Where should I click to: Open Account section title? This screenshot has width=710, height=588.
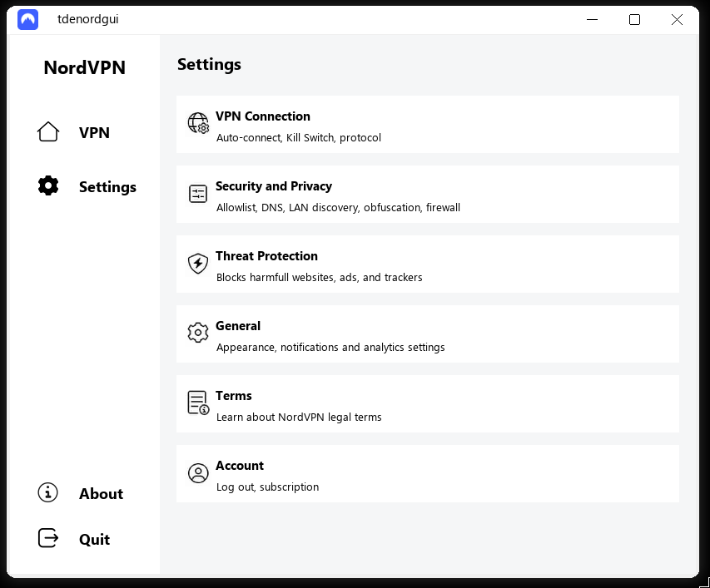point(239,466)
